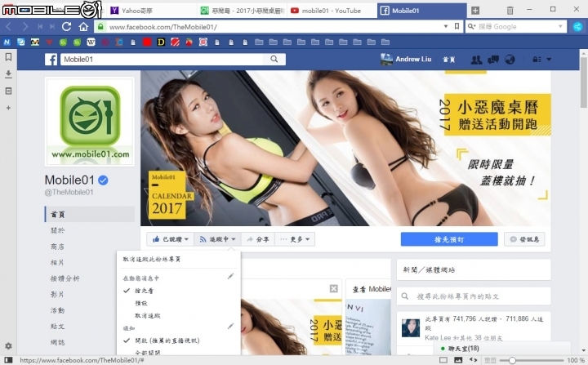Click the Facebook logo in the header
The width and height of the screenshot is (588, 365).
[51, 60]
